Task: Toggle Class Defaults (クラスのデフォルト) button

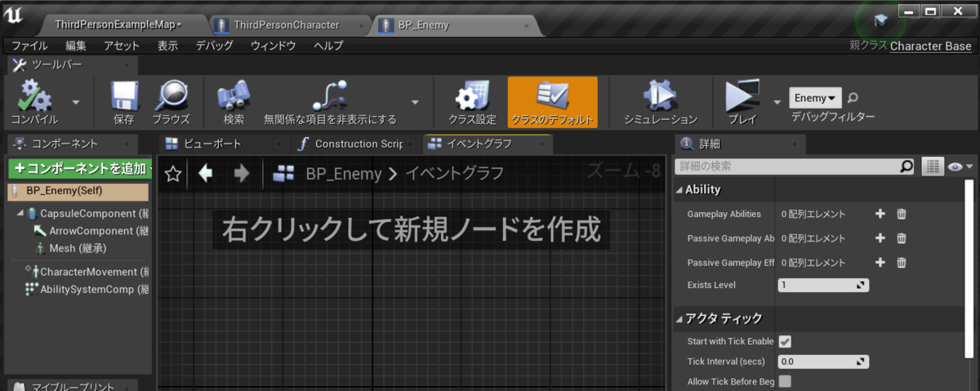Action: pyautogui.click(x=552, y=102)
